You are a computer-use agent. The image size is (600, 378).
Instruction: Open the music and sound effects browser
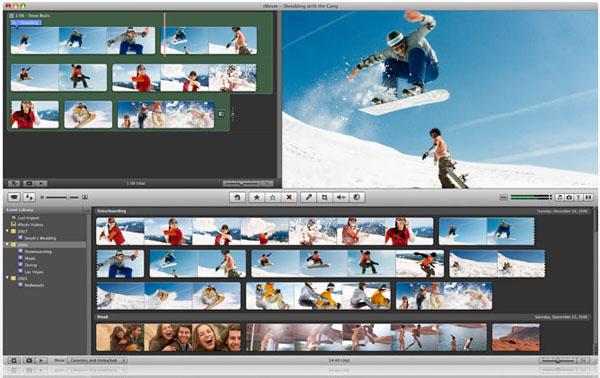coord(559,197)
